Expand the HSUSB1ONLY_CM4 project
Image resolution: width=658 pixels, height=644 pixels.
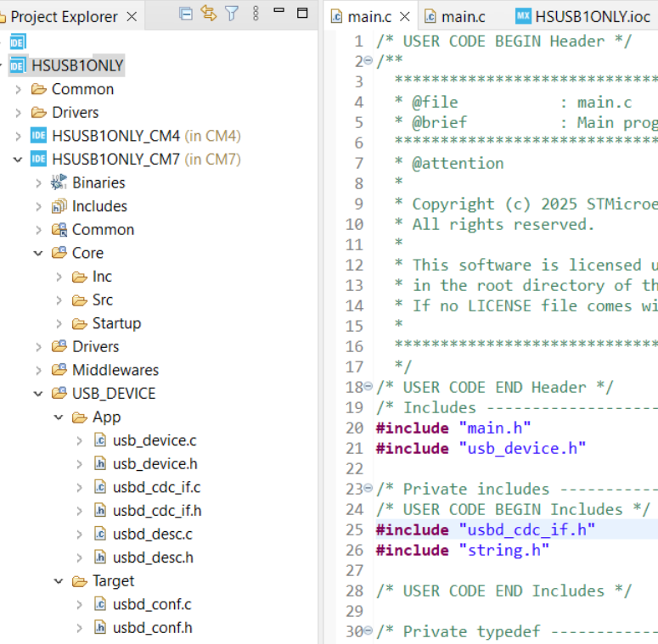(x=18, y=137)
